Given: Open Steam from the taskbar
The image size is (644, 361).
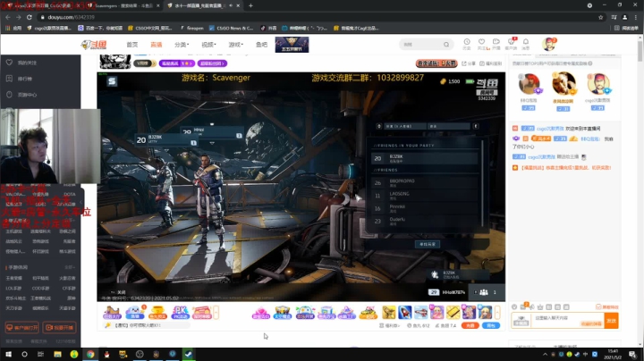Looking at the screenshot, I should coord(189,354).
